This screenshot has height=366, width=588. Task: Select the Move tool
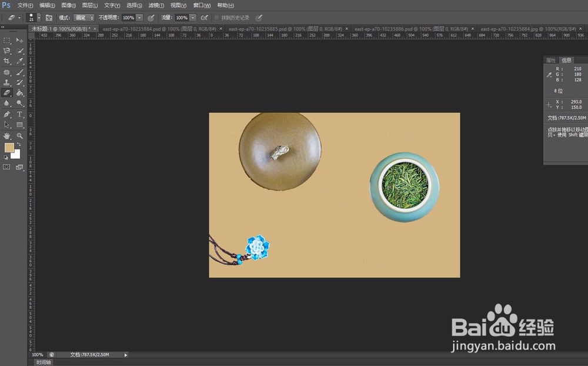click(19, 40)
